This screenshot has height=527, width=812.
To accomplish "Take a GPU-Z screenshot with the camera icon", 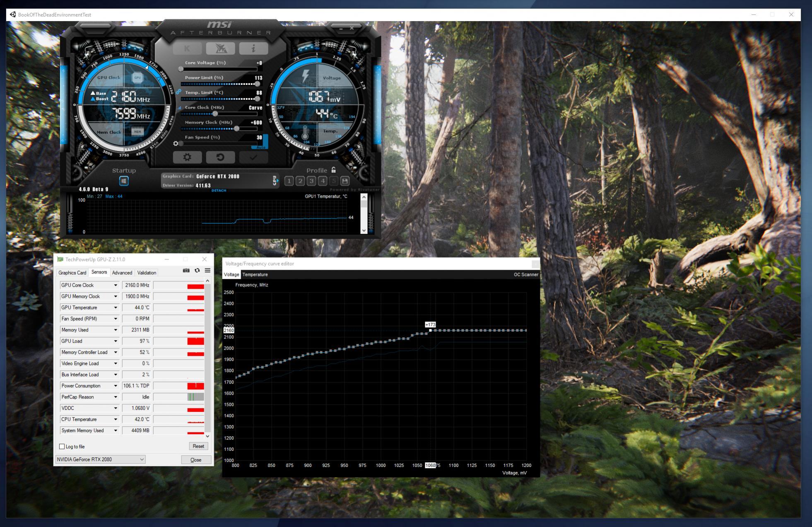I will [186, 271].
